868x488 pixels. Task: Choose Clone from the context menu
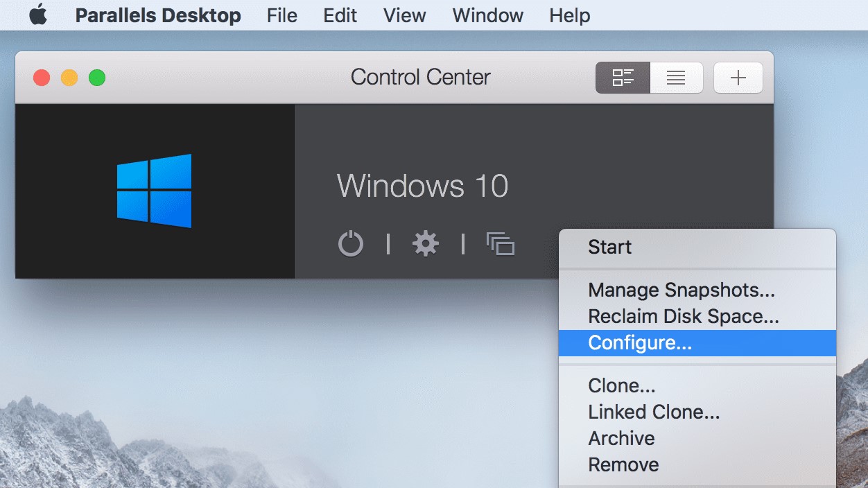coord(697,385)
